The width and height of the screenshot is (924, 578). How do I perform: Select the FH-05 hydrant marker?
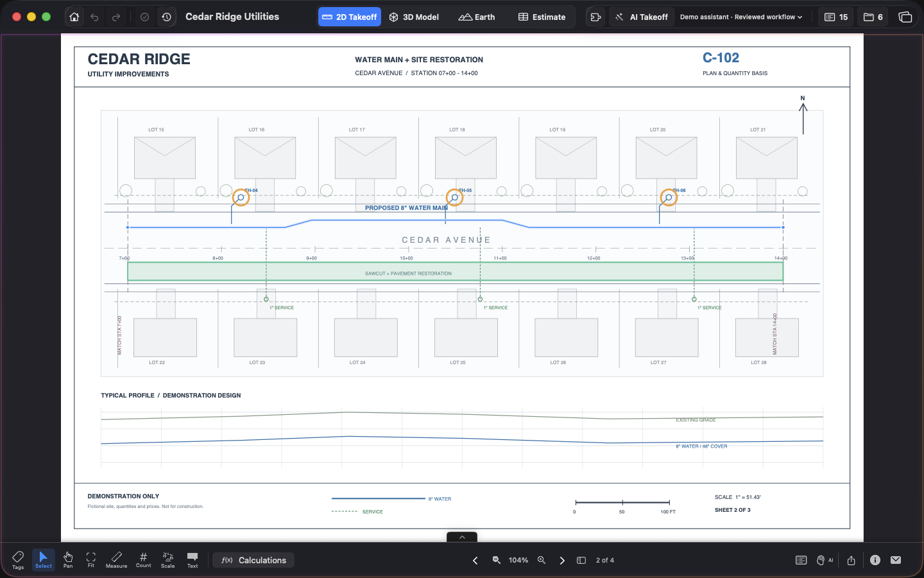point(454,197)
